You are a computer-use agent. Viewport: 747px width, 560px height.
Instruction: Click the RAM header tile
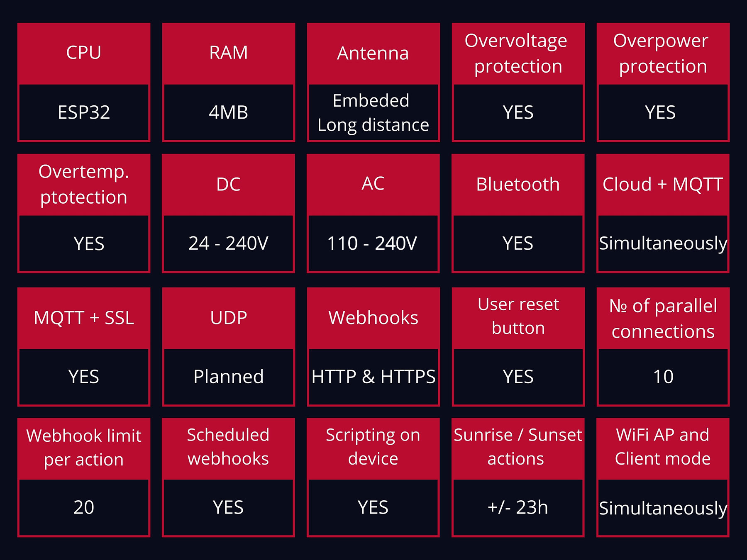tap(229, 54)
